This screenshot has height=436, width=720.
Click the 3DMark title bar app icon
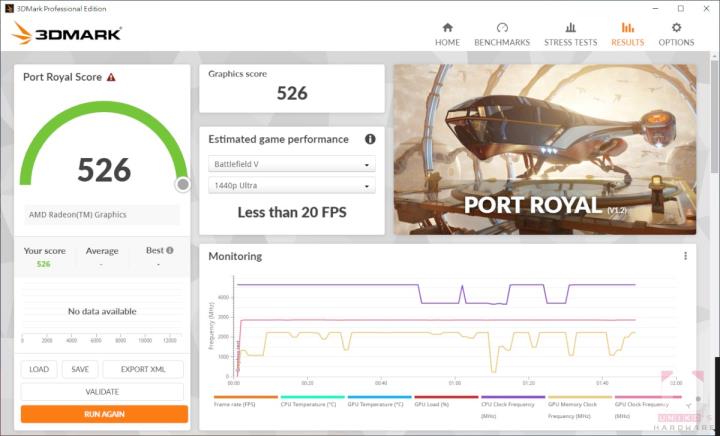9,8
